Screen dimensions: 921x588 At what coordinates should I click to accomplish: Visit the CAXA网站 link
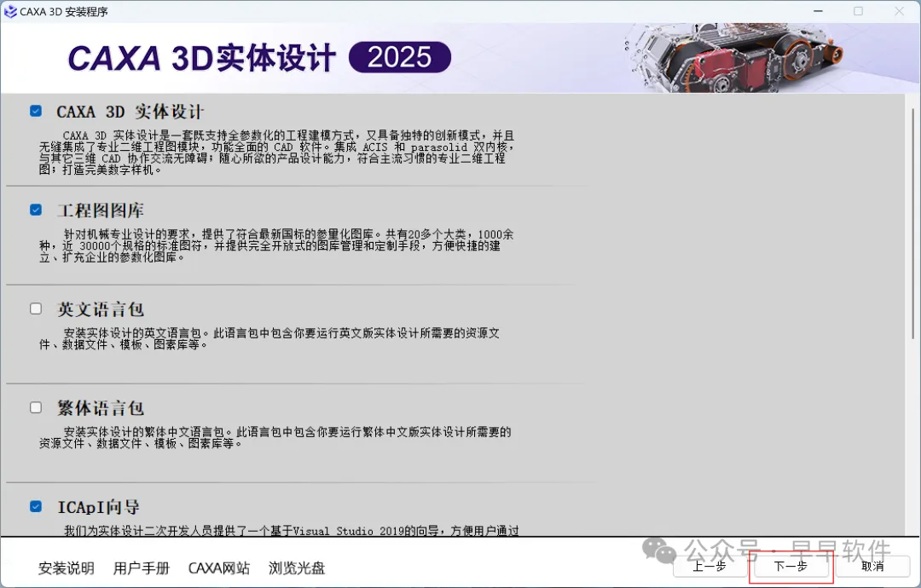[x=219, y=568]
